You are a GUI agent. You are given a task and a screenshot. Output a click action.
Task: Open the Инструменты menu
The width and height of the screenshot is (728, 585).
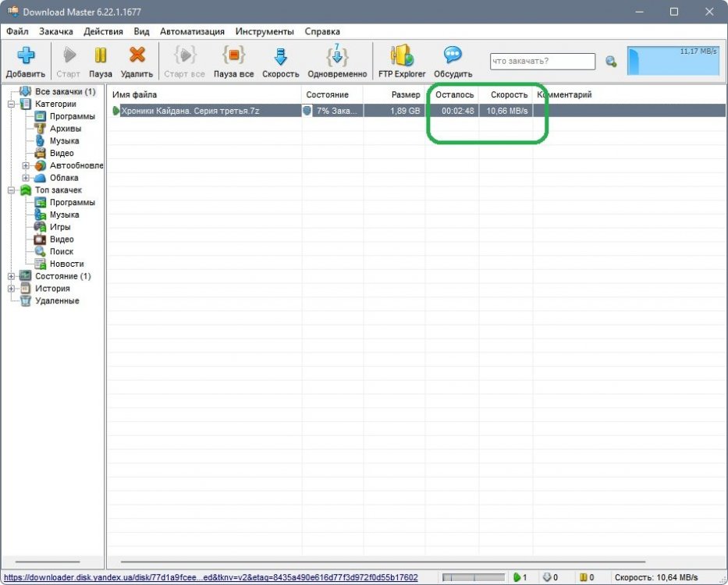point(265,31)
